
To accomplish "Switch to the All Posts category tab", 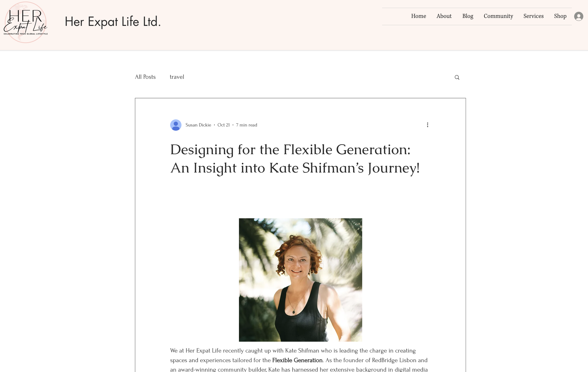I will coord(145,77).
